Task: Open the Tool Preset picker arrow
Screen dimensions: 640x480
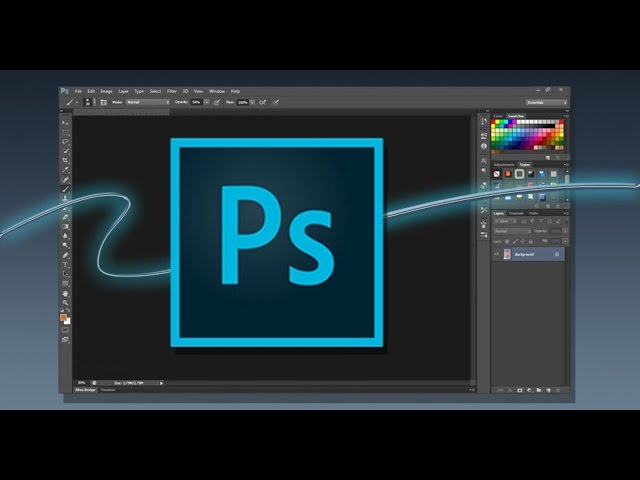Action: click(x=76, y=102)
